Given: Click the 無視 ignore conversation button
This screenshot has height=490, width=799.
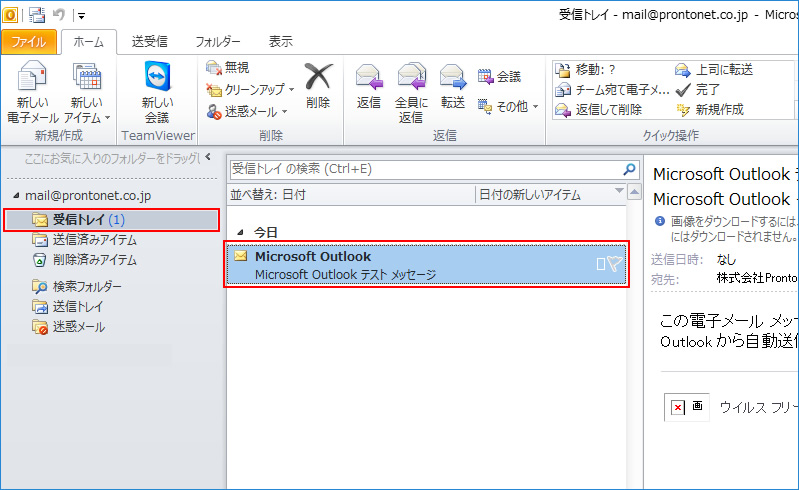Looking at the screenshot, I should coord(228,67).
